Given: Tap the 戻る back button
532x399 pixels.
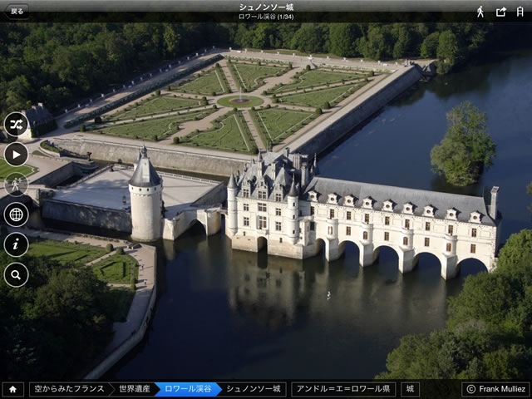Looking at the screenshot, I should click(x=17, y=12).
